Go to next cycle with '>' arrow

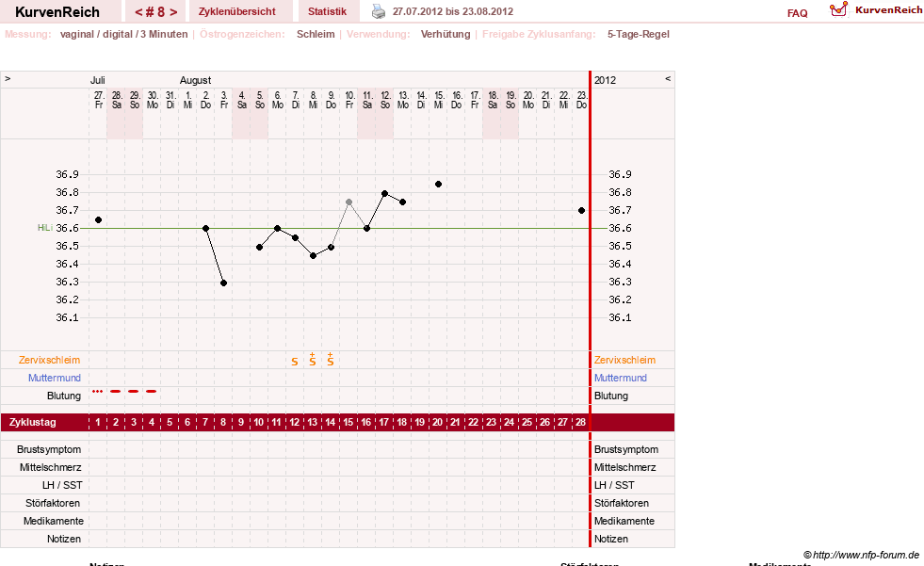pos(173,12)
